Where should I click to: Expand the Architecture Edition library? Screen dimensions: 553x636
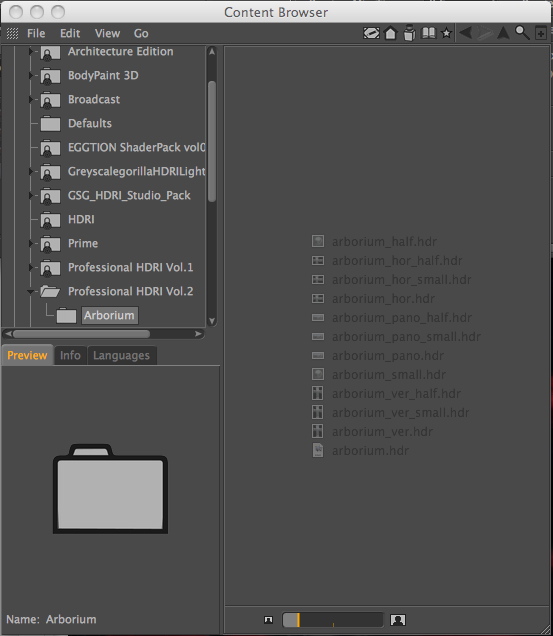point(31,52)
